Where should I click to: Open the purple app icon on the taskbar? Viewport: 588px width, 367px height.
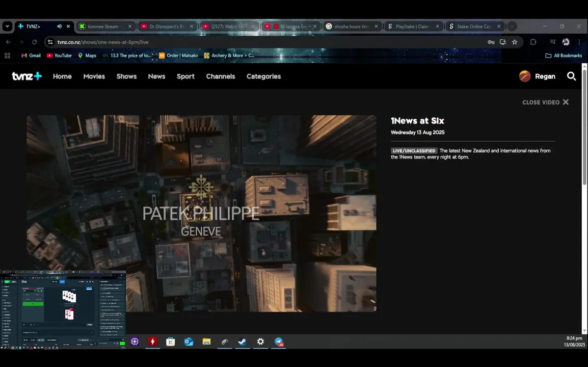(x=135, y=342)
